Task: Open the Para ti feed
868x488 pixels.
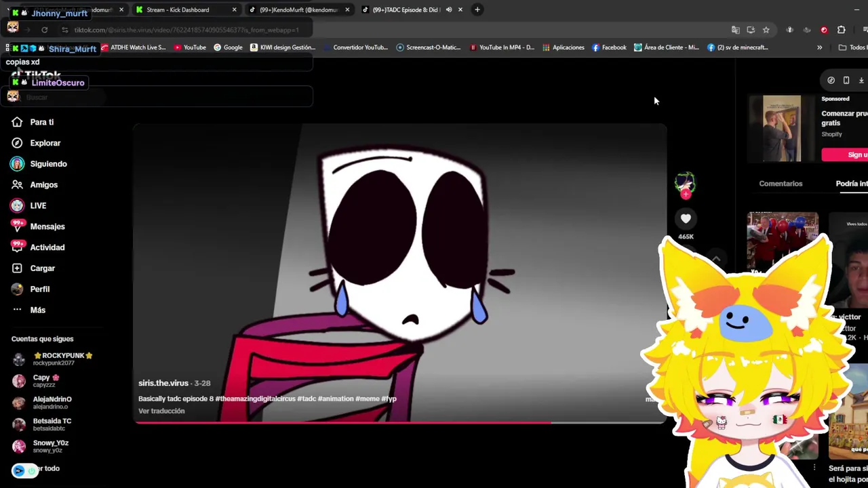Action: (33, 122)
